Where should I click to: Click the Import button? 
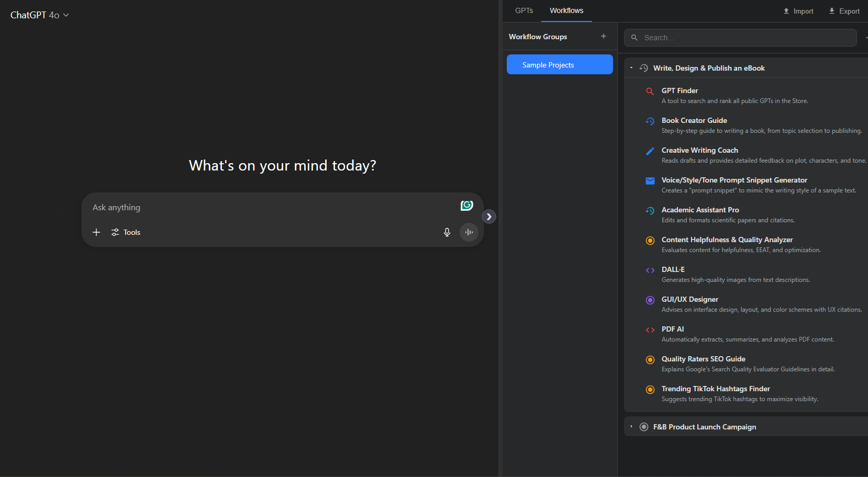pyautogui.click(x=798, y=11)
